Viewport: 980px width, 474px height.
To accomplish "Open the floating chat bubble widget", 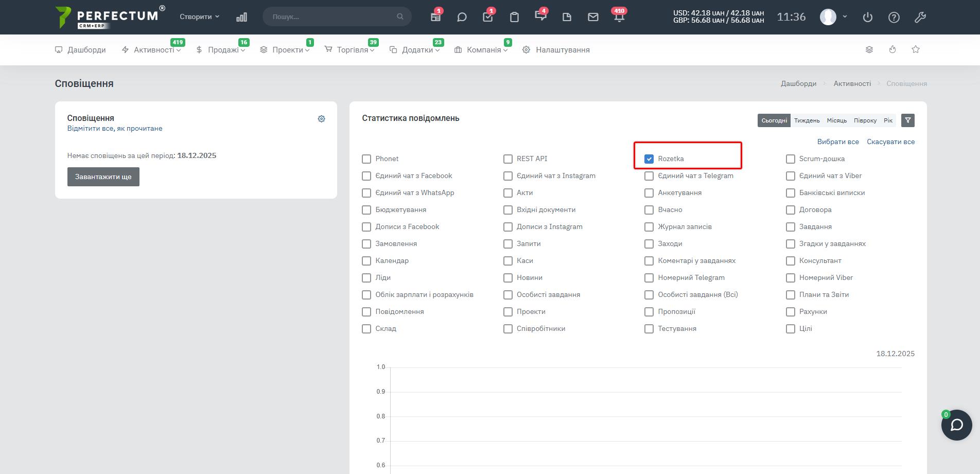I will coord(956,425).
